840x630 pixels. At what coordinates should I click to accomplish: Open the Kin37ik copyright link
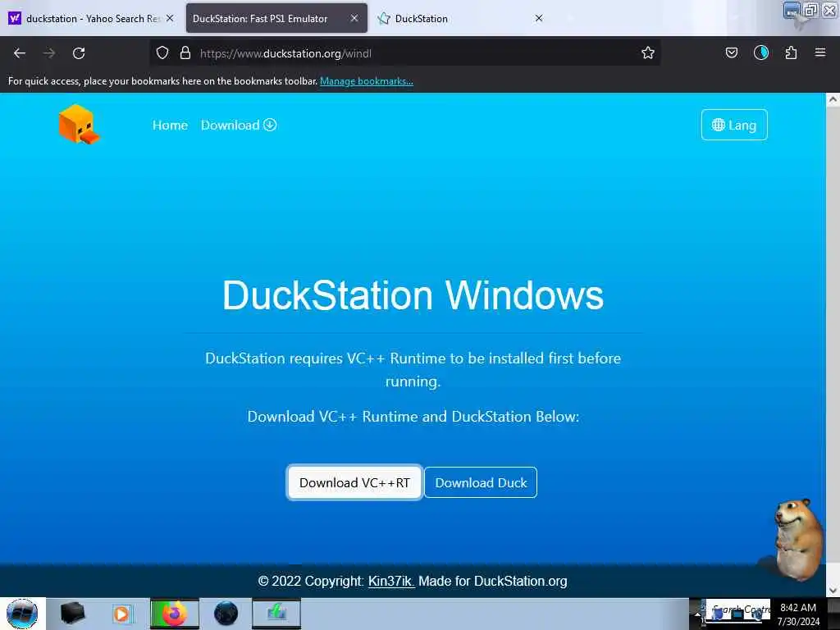coord(391,582)
